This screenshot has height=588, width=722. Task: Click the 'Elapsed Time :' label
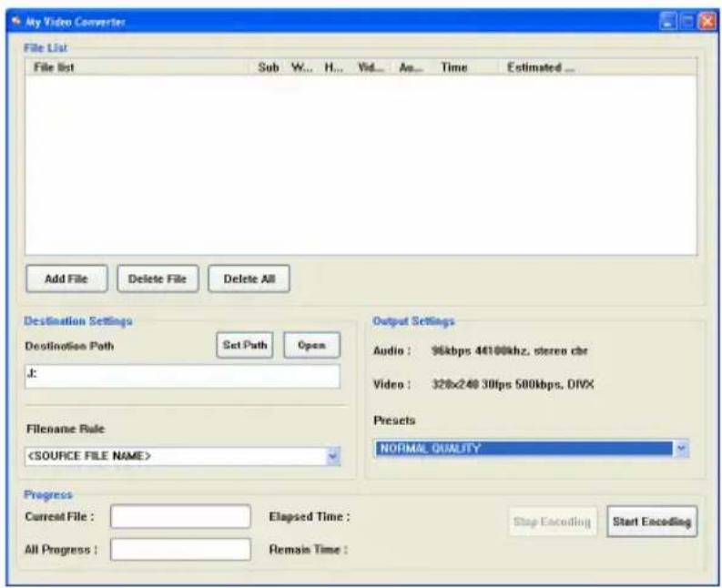pyautogui.click(x=310, y=517)
